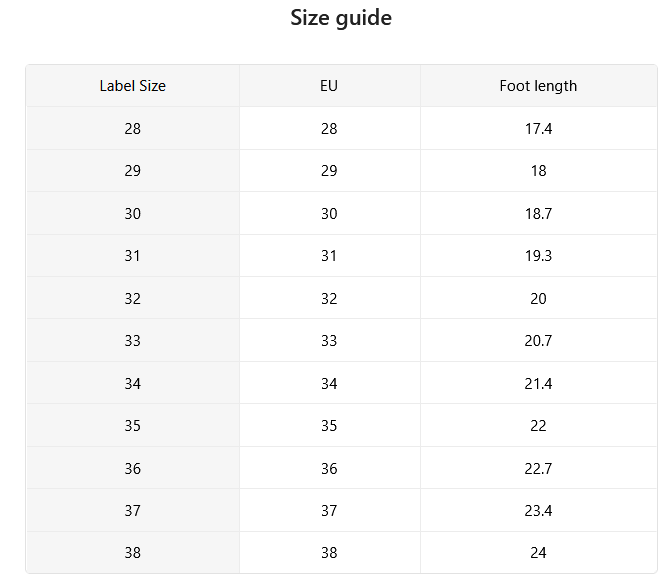Click foot length value 21.4
This screenshot has width=669, height=587.
(x=538, y=383)
